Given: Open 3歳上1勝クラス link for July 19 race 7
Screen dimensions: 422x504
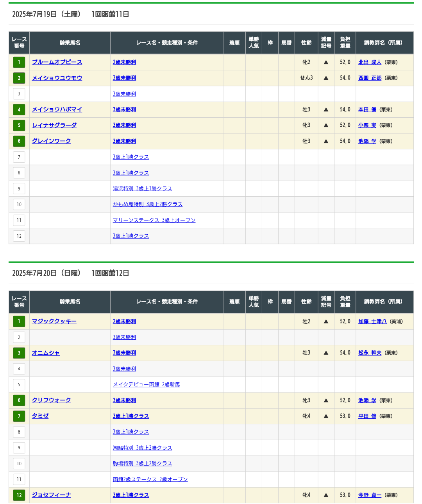Looking at the screenshot, I should point(131,157).
